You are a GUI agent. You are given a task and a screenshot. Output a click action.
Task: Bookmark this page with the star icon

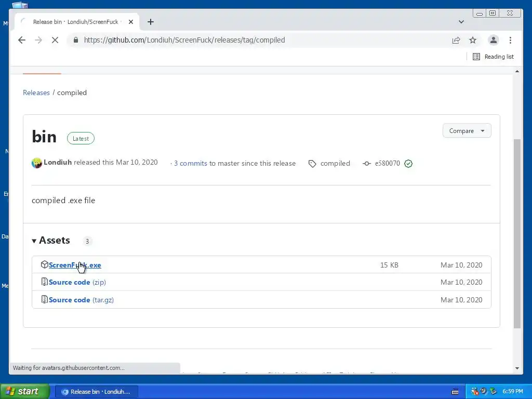coord(473,40)
